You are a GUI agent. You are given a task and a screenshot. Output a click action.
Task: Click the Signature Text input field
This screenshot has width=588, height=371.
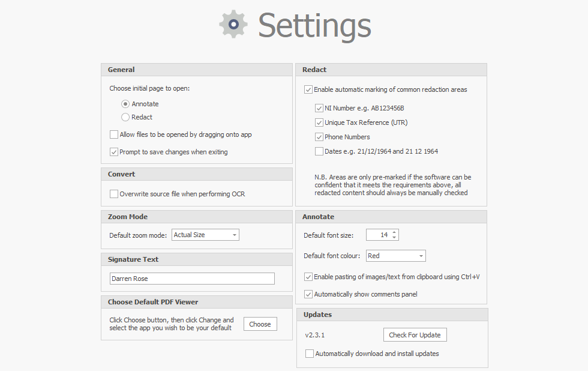(192, 279)
